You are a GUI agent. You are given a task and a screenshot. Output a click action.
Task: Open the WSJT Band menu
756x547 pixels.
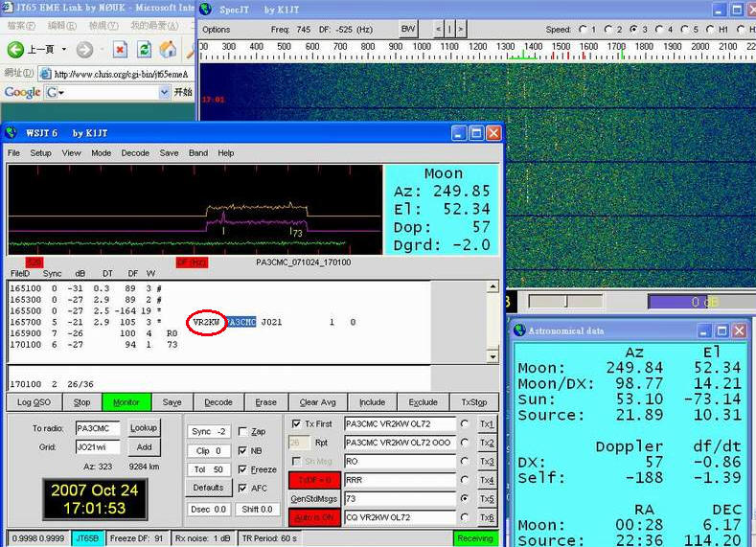[198, 152]
